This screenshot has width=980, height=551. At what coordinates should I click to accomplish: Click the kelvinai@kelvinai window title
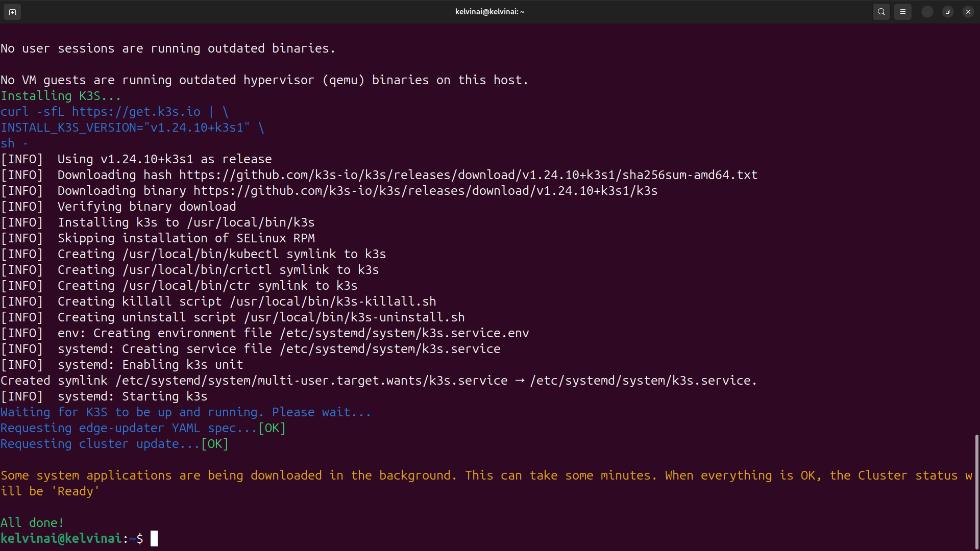489,12
